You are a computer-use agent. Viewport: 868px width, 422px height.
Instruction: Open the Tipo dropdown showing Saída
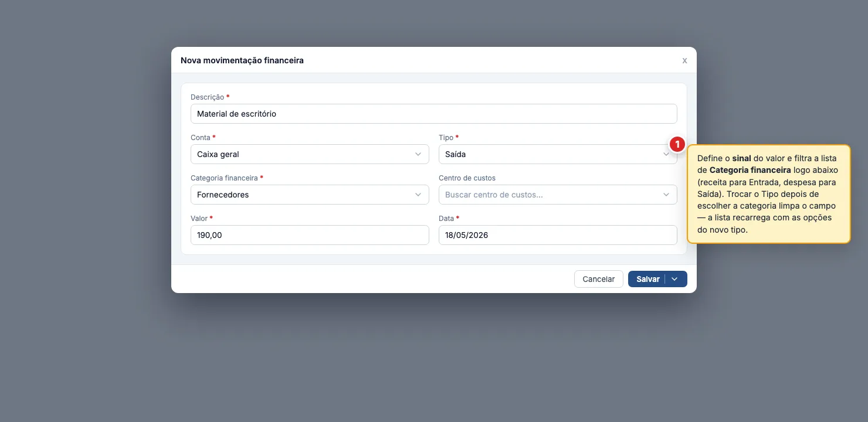(x=558, y=154)
